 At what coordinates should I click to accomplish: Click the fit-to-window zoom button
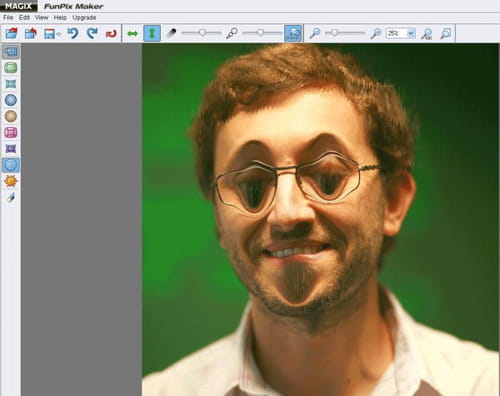pyautogui.click(x=446, y=33)
